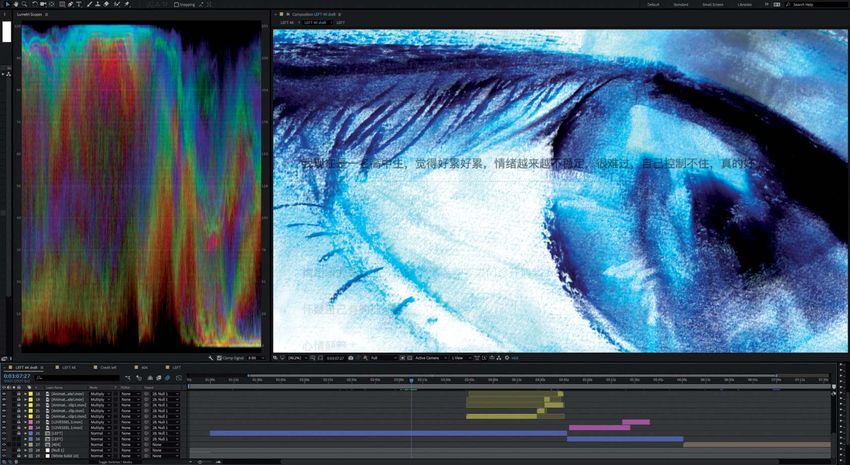Screen dimensions: 850x465
Task: Open layer 28 Null 1 parent dropdown
Action: click(165, 450)
